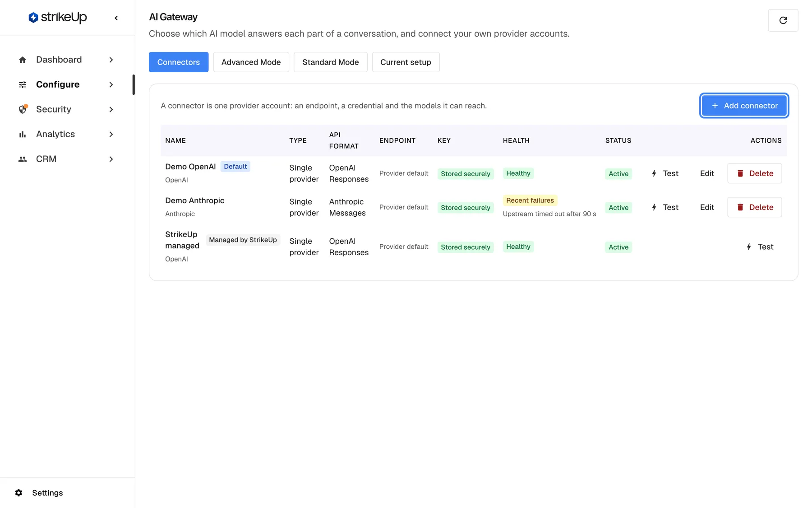This screenshot has width=812, height=508.
Task: Test the StrikeUp managed connector
Action: pyautogui.click(x=761, y=247)
